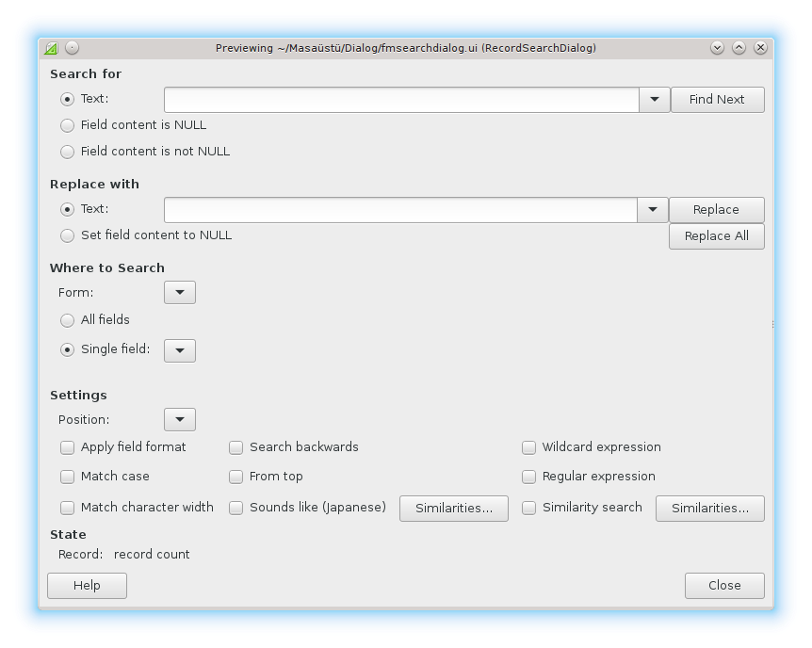Click the Qt Designer icon in title bar

52,48
